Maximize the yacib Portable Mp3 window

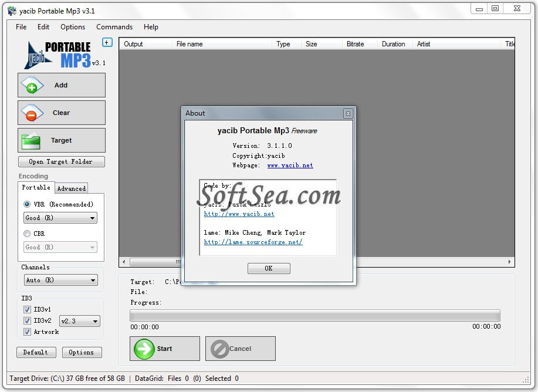coord(495,9)
